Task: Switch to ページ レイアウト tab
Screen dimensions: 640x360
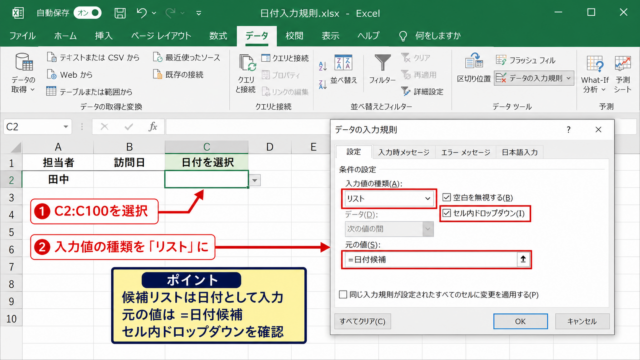Action: pos(161,36)
